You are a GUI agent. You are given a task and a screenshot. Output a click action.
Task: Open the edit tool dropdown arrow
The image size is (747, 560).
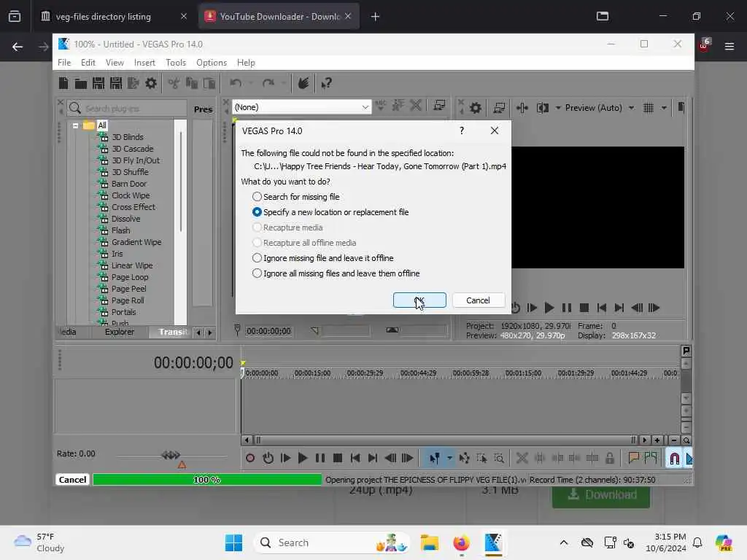pos(449,458)
